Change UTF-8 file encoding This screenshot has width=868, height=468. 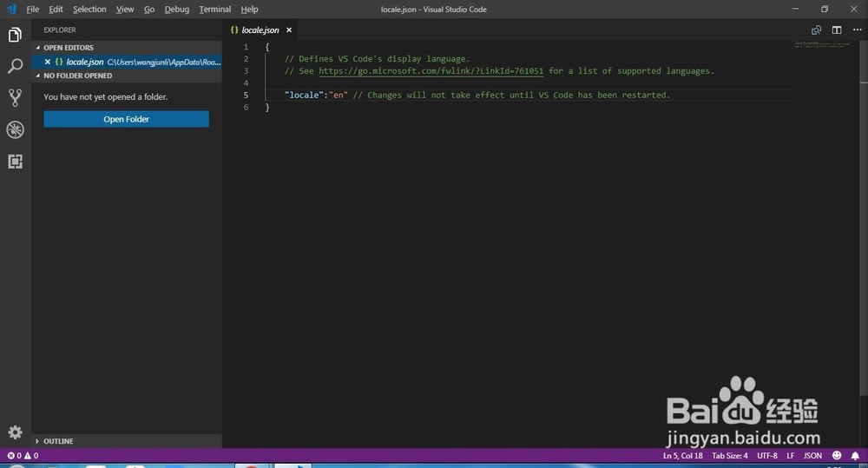pyautogui.click(x=767, y=455)
